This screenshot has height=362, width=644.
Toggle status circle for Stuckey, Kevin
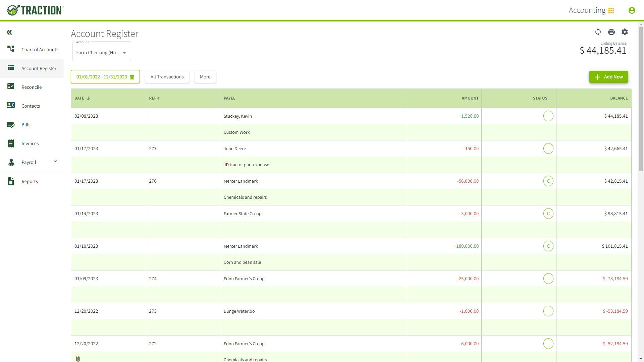coord(548,116)
